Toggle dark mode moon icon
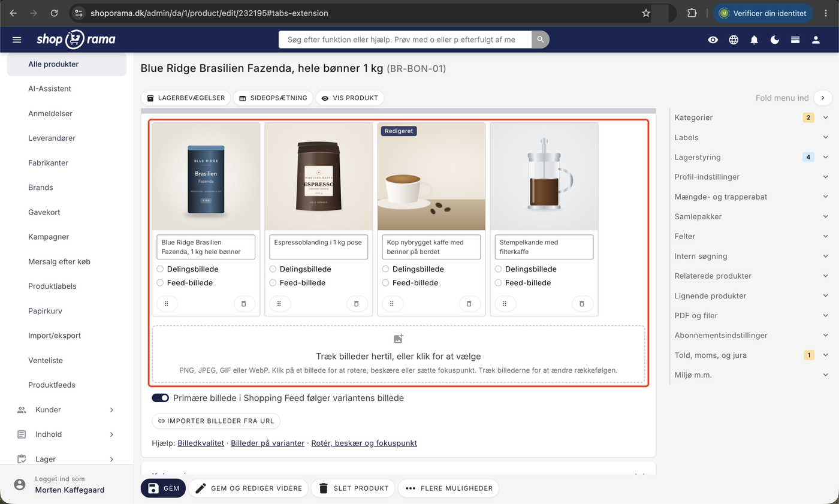 tap(775, 40)
